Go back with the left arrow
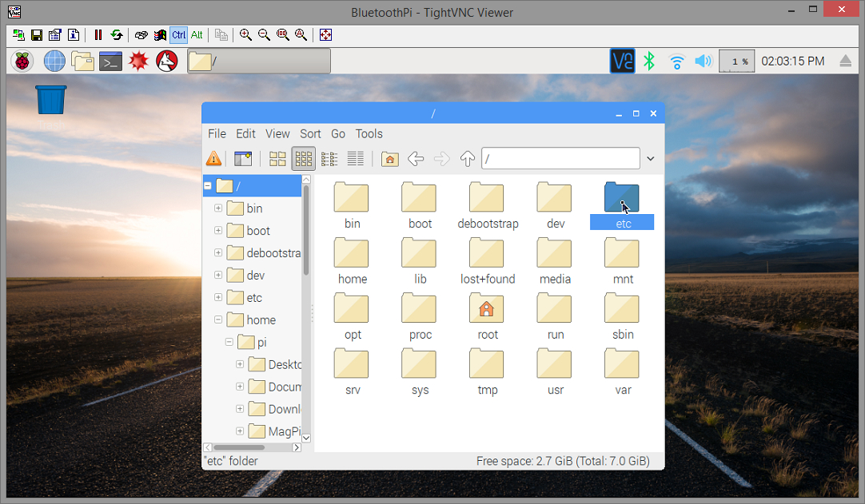 point(416,159)
